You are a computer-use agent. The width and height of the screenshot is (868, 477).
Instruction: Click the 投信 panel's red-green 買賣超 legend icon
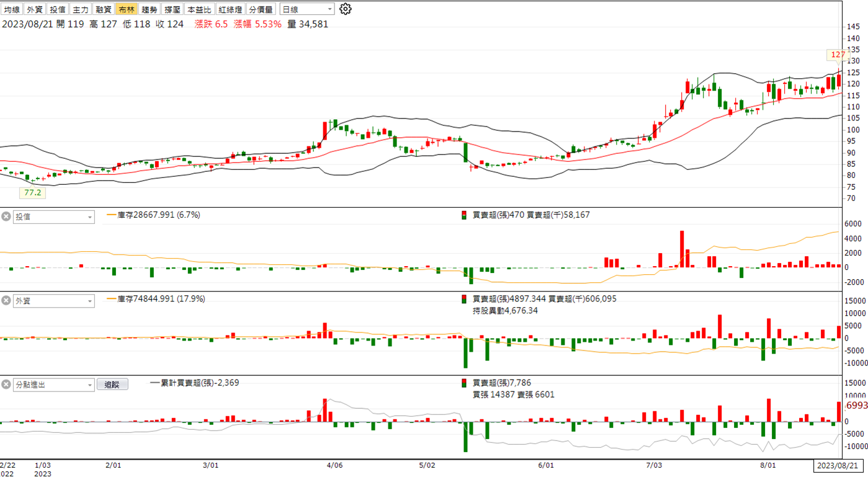point(463,215)
